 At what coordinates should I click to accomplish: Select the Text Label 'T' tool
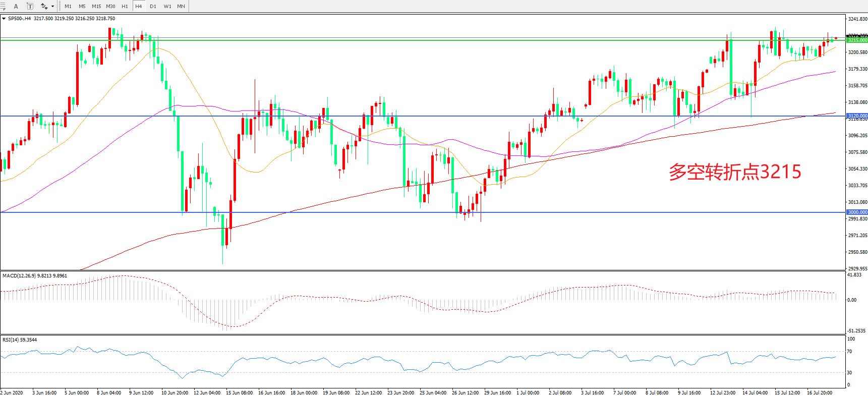point(30,7)
